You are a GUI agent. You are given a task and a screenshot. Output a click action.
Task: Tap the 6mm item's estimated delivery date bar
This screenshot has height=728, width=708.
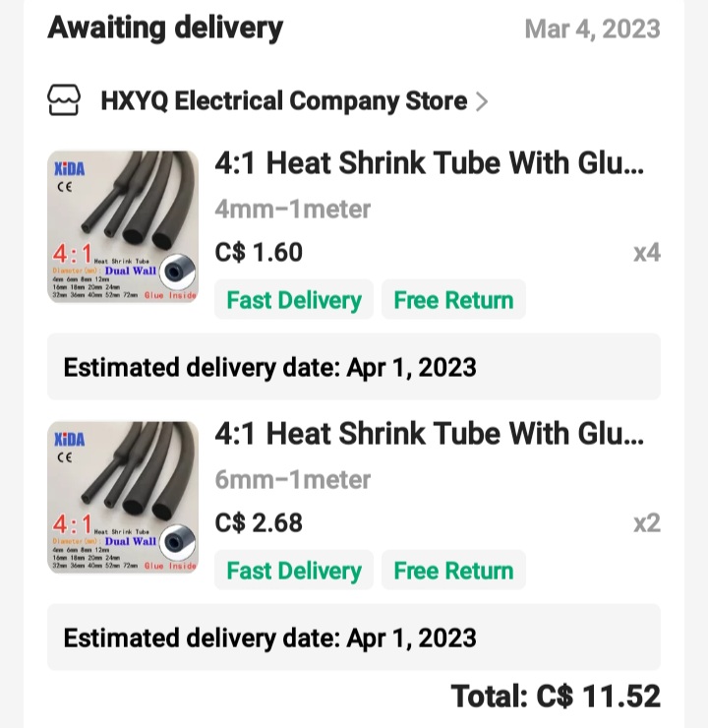tap(354, 637)
